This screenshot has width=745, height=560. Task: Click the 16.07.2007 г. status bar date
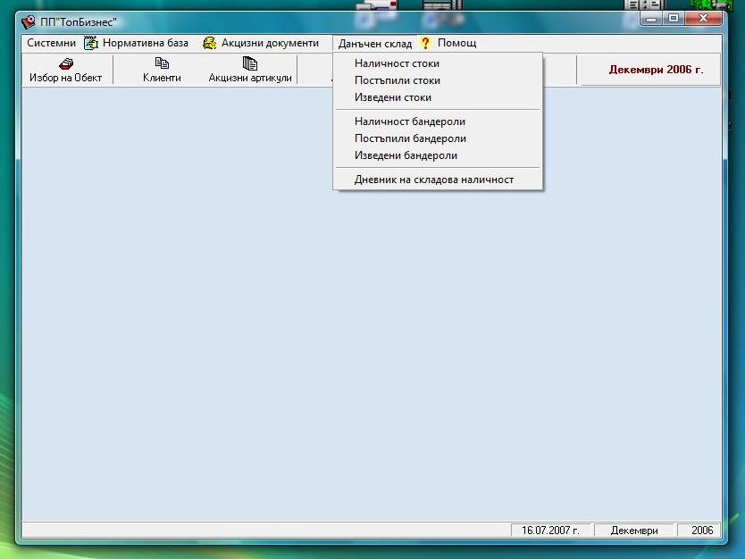pos(550,530)
